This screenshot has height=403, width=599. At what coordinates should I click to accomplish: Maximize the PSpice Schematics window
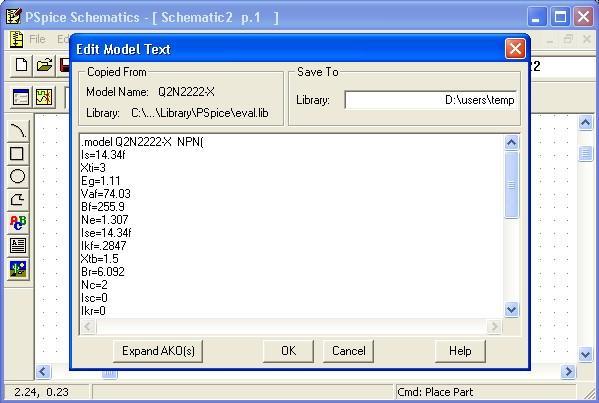(560, 17)
